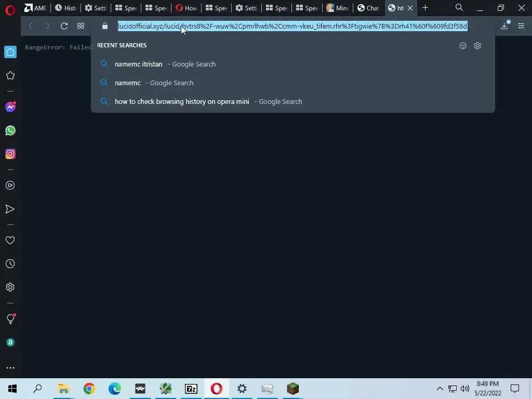Open network icon in system tray

(453, 389)
